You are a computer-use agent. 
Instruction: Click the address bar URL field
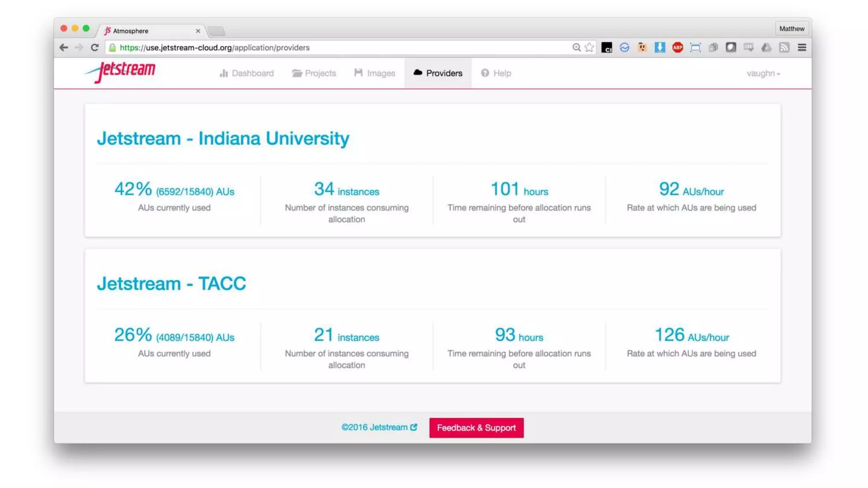(339, 47)
